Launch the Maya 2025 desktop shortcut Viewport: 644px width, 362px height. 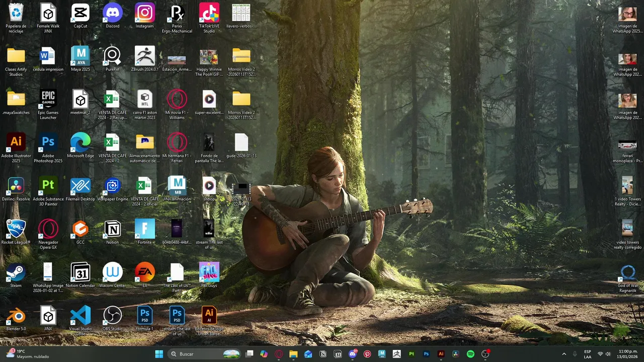tap(80, 59)
